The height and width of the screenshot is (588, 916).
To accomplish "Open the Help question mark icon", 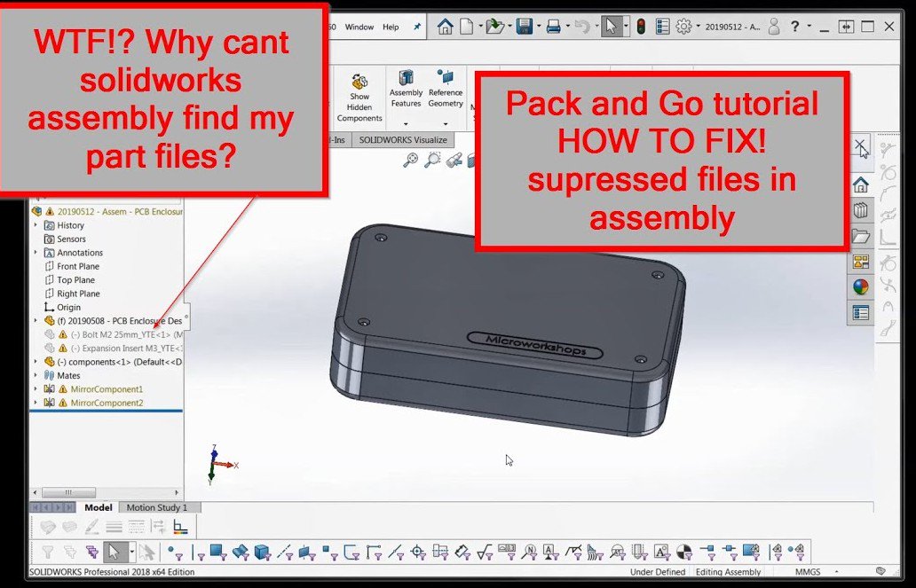I will click(x=794, y=27).
